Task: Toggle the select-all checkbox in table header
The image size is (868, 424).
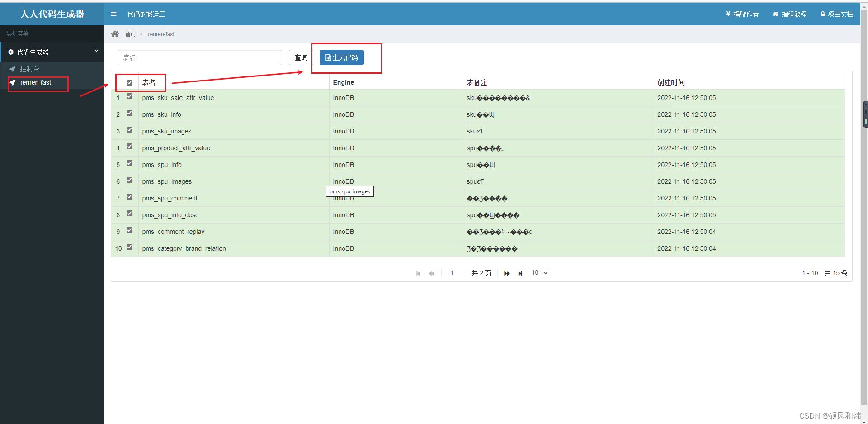Action: 130,82
